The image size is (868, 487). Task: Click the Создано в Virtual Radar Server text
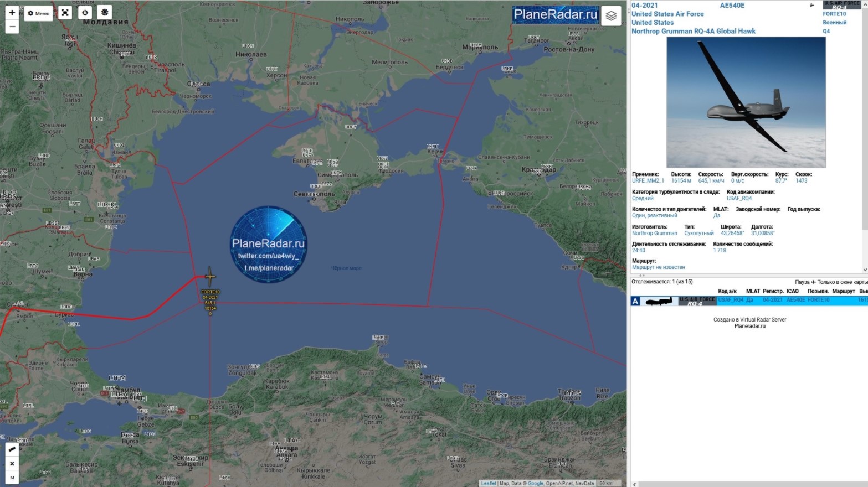[x=750, y=320]
